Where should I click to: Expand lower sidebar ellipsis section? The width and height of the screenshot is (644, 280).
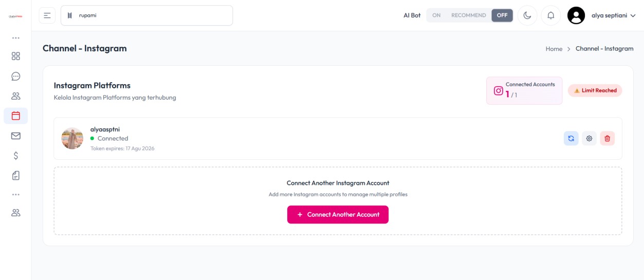[16, 195]
